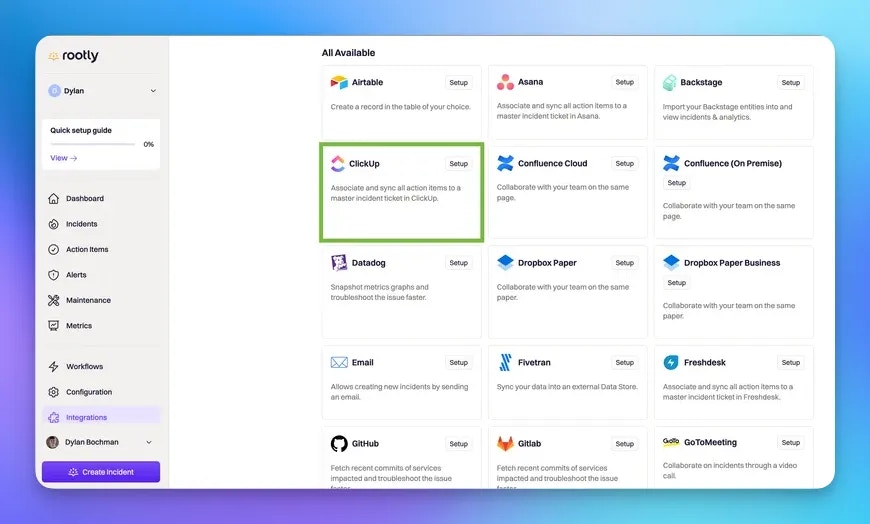This screenshot has height=524, width=870.
Task: Click the Asana logo icon
Action: coord(505,82)
